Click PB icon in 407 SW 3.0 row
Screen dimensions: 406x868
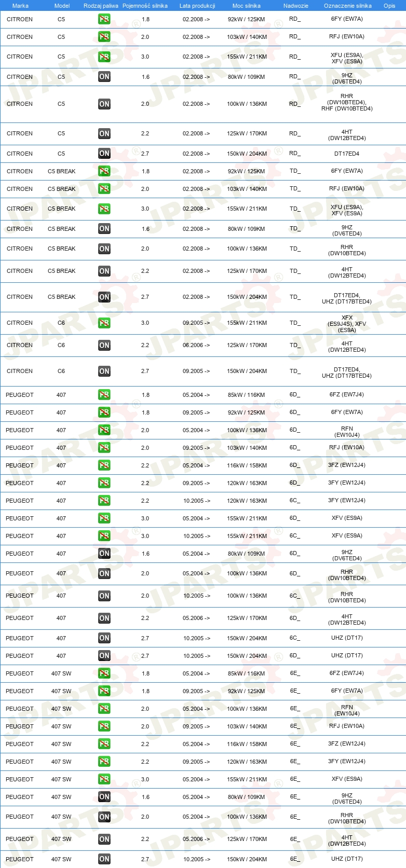[x=104, y=779]
